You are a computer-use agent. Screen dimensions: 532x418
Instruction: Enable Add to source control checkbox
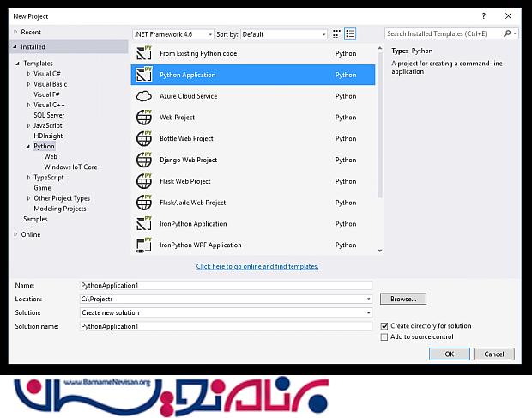click(x=384, y=337)
